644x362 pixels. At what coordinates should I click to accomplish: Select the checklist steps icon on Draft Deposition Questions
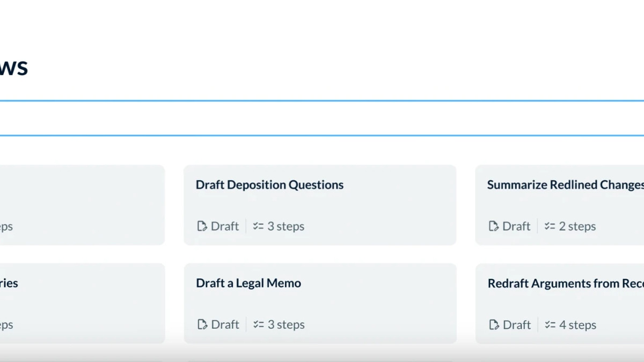pyautogui.click(x=258, y=226)
